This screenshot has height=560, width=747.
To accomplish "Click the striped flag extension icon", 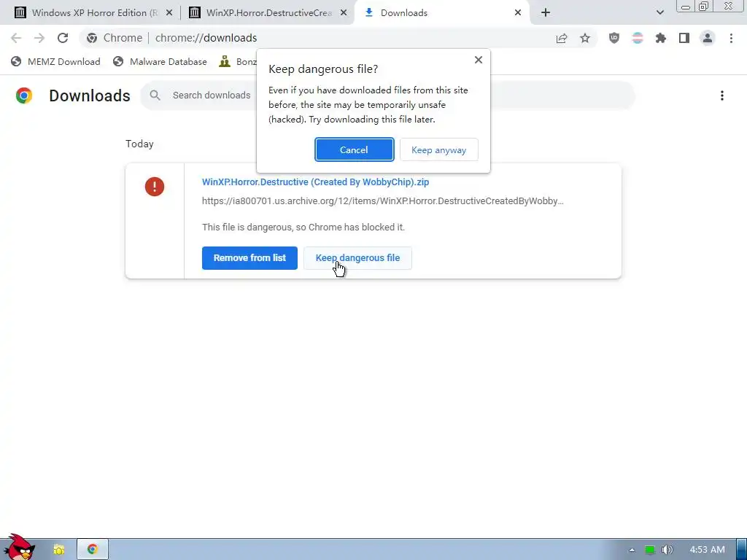I will [x=638, y=38].
